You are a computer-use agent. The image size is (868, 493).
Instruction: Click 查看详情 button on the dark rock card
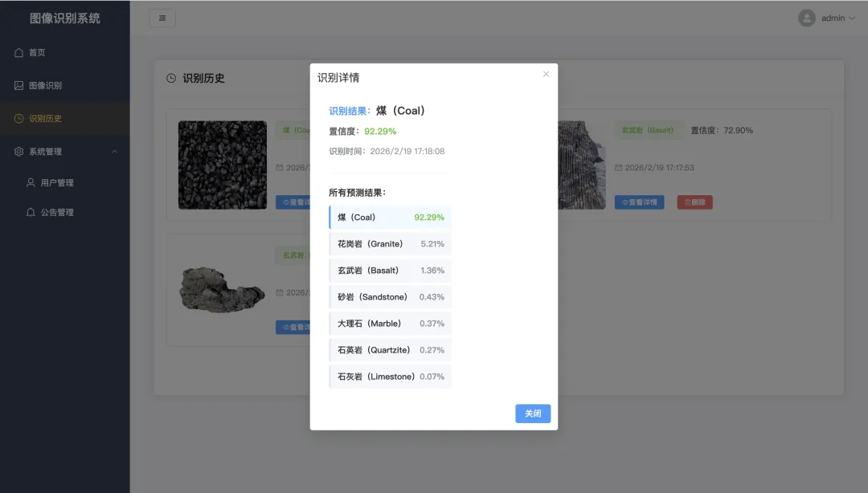293,328
